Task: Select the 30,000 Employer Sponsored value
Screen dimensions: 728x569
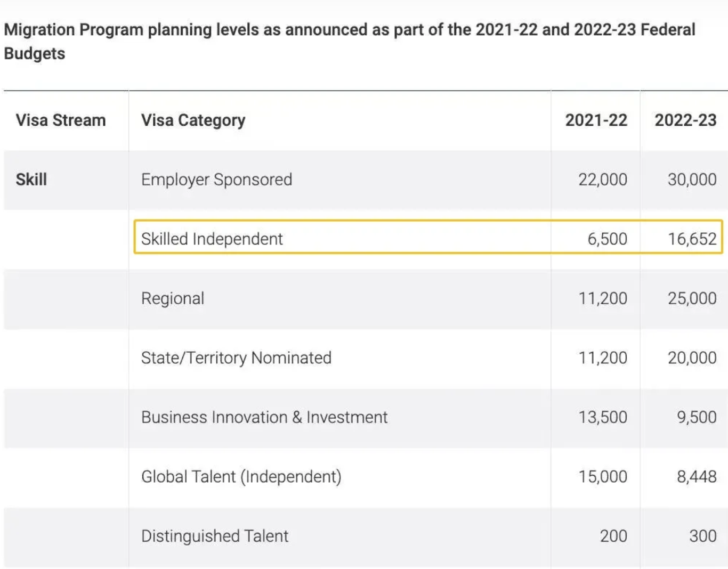Action: click(692, 180)
